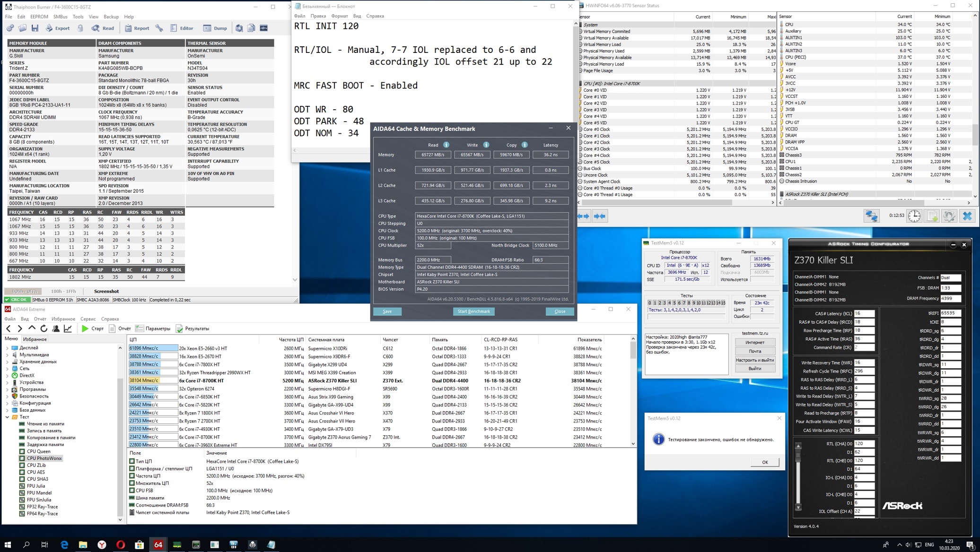Click the Save icon in Thaiphoon Burner toolbar
Viewport: 980px width, 552px height.
(35, 28)
